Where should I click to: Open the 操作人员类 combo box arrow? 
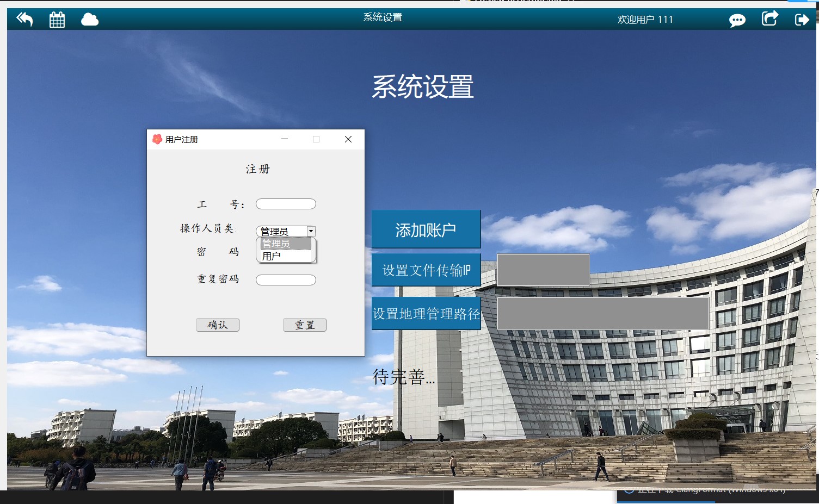pos(311,231)
